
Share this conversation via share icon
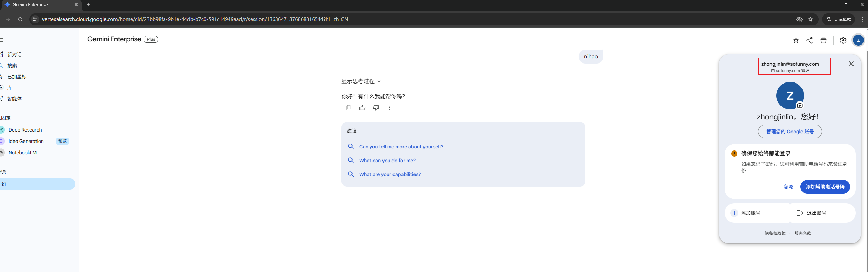click(809, 40)
